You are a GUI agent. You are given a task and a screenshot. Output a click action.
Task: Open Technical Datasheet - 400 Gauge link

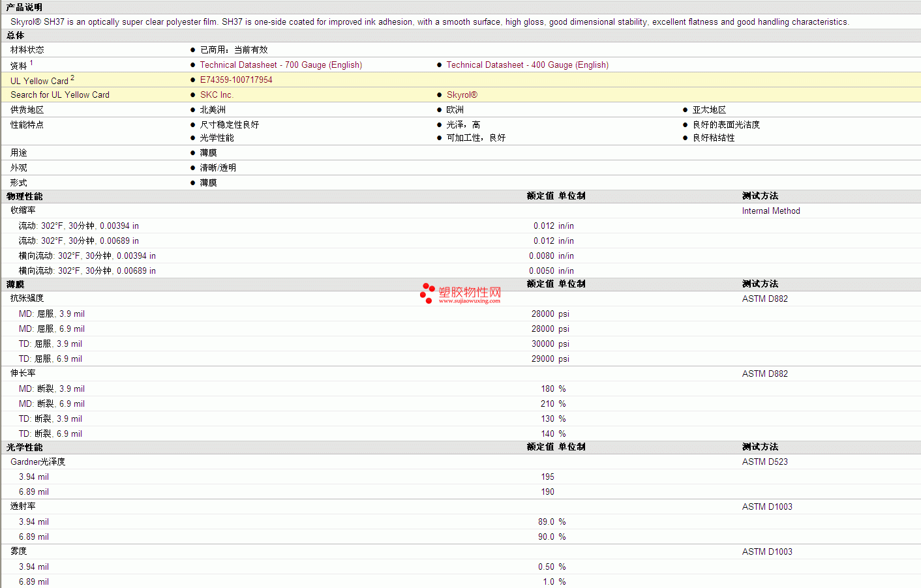(x=527, y=65)
